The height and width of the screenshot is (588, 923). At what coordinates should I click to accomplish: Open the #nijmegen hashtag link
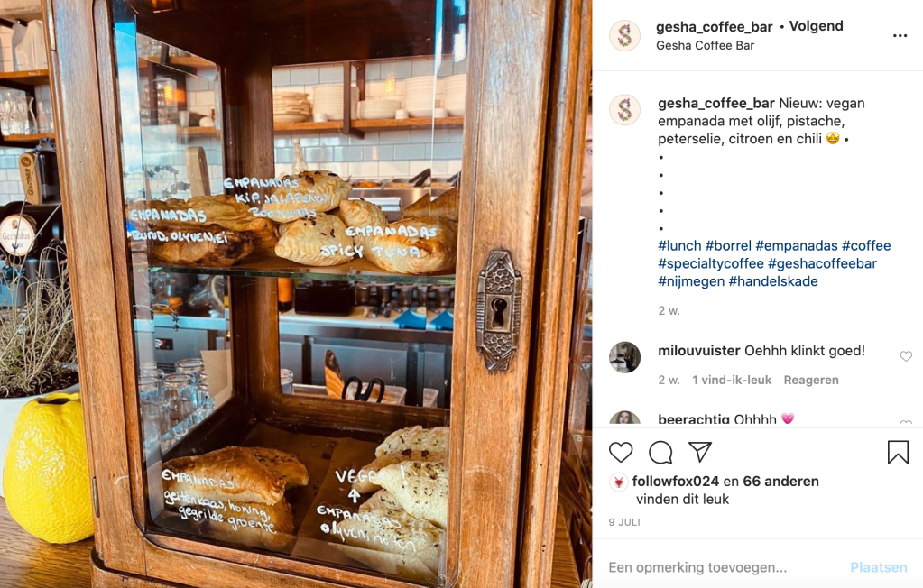pyautogui.click(x=691, y=281)
